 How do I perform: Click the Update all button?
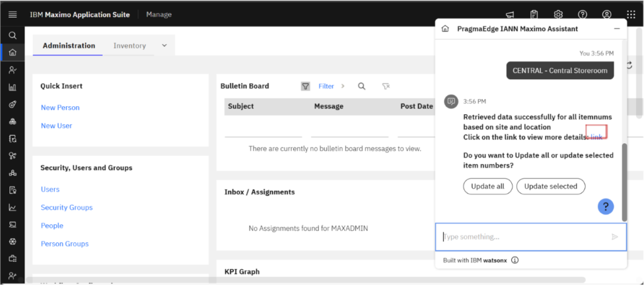click(x=487, y=186)
